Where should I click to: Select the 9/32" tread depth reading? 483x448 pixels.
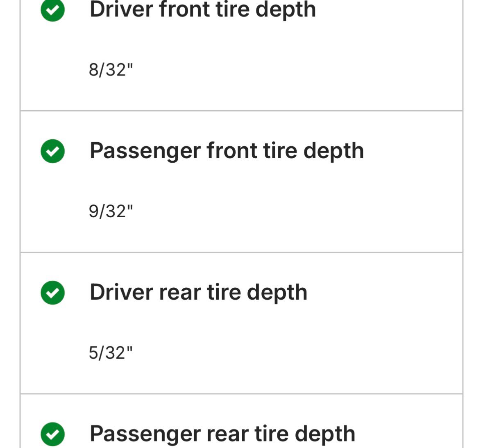111,211
